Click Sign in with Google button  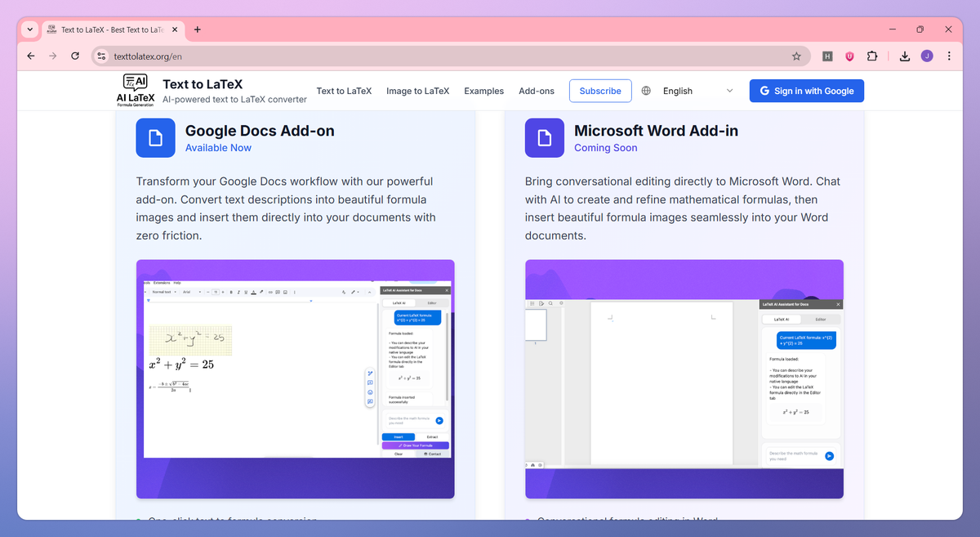pyautogui.click(x=807, y=91)
